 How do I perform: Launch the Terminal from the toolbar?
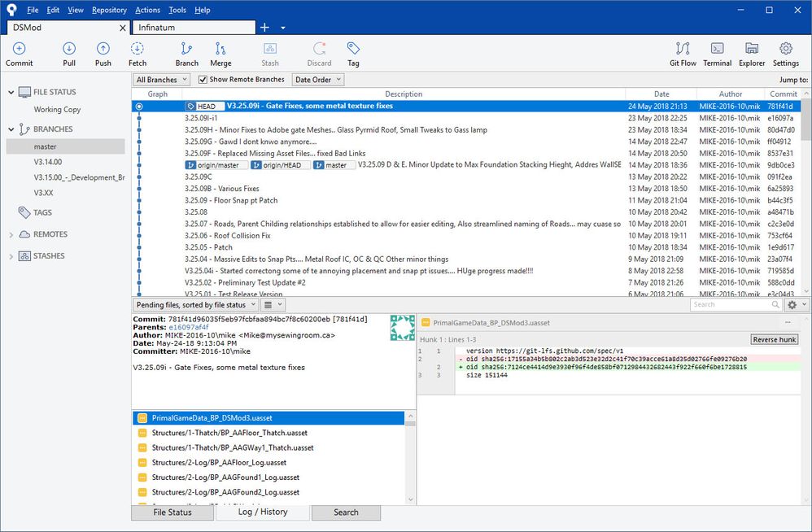(x=718, y=54)
